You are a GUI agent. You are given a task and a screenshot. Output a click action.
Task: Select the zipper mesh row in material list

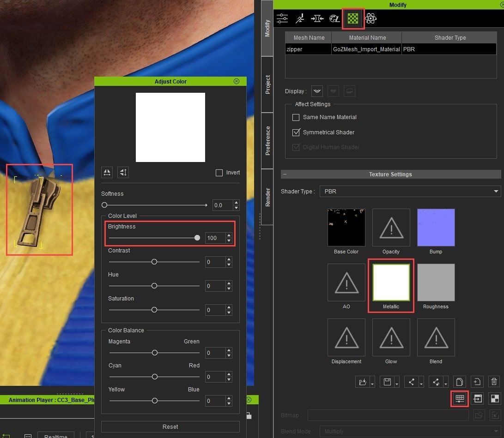308,49
